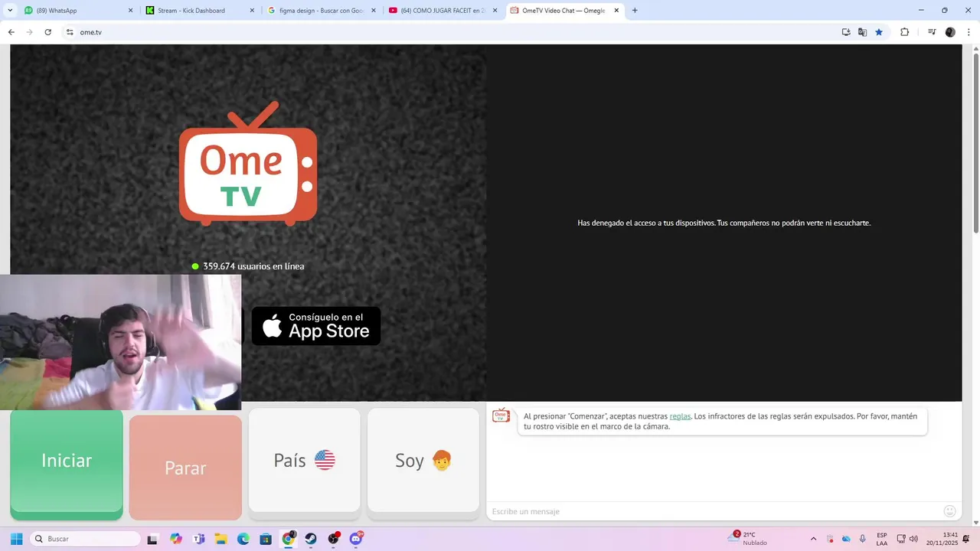The height and width of the screenshot is (551, 980).
Task: Reload the ome.tv page
Action: [x=47, y=32]
